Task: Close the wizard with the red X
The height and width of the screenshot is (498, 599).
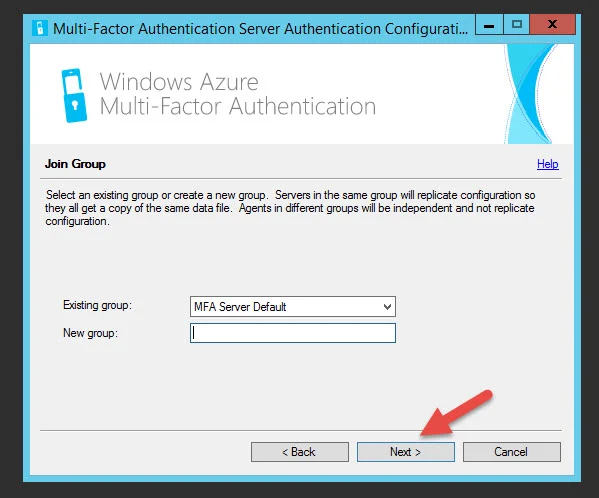Action: point(552,25)
